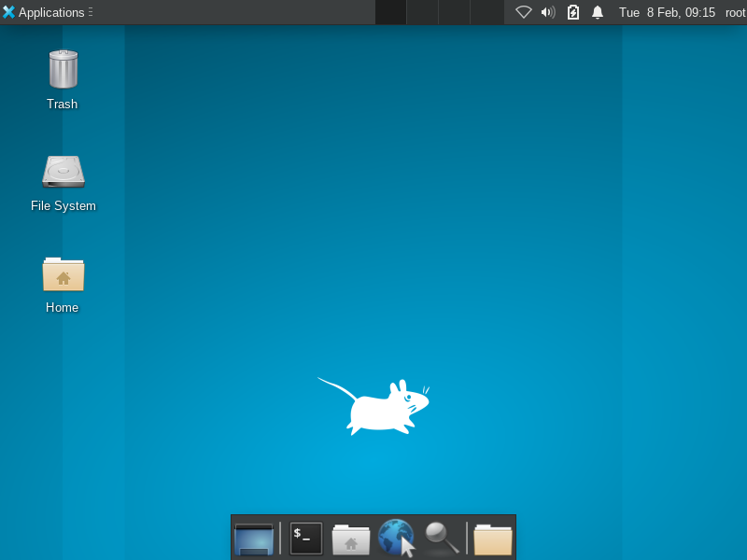Click the Wi-Fi network status icon

point(524,12)
